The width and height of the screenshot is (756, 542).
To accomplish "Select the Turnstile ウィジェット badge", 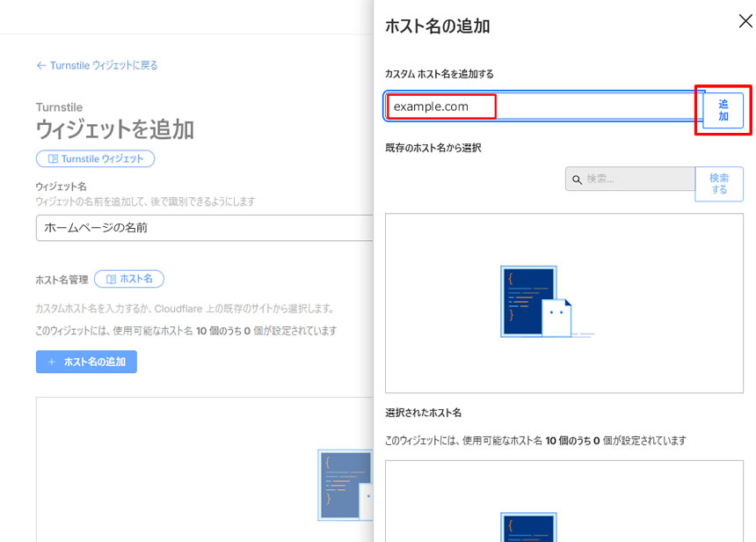I will [95, 158].
